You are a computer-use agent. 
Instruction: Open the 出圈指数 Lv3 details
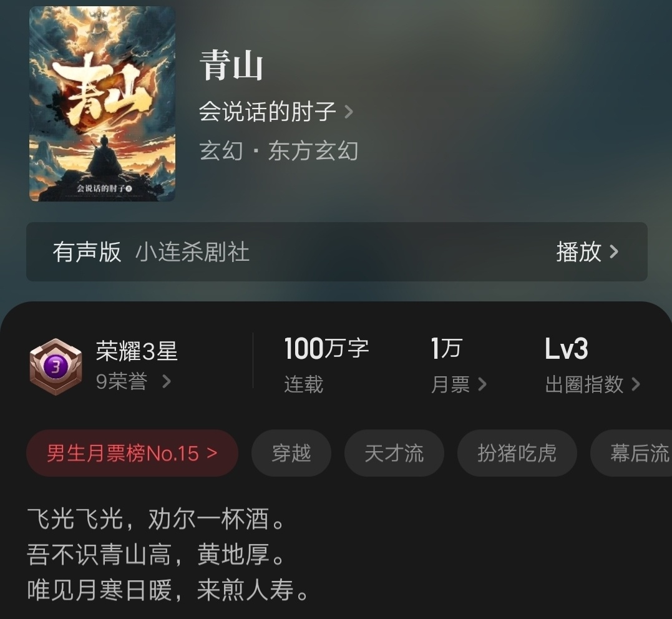pos(592,366)
